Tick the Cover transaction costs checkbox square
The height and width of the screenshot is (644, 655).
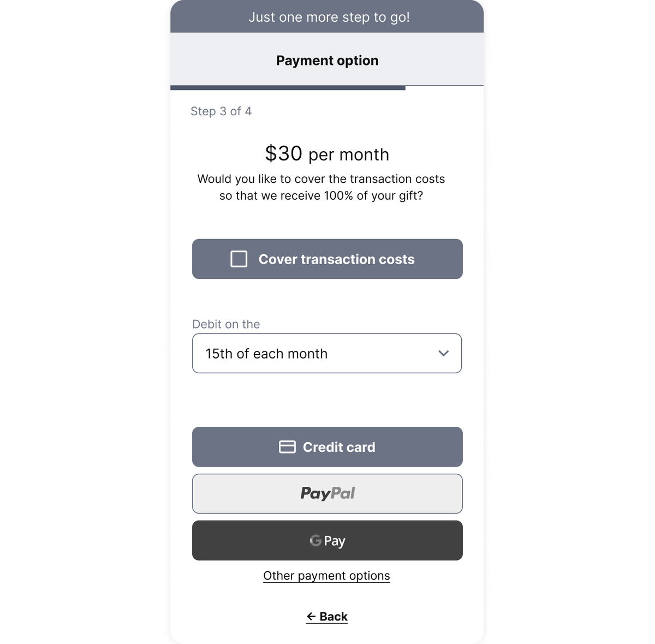pos(239,259)
